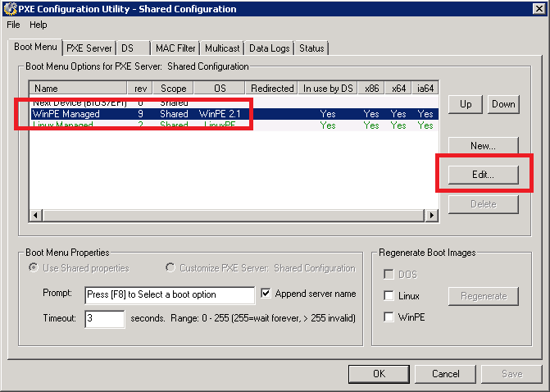Click the Up button to move entry
The image size is (550, 392).
465,104
